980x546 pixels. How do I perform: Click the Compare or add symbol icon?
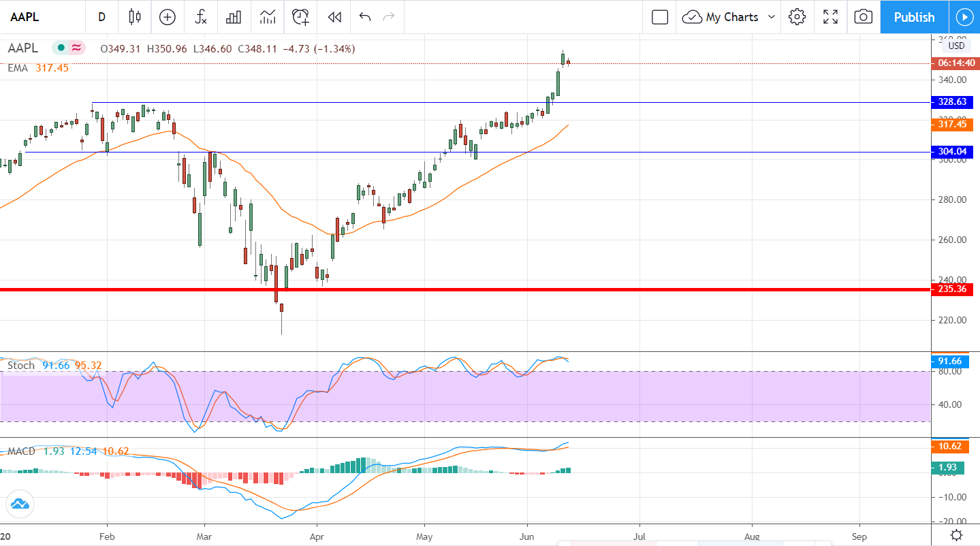(168, 17)
